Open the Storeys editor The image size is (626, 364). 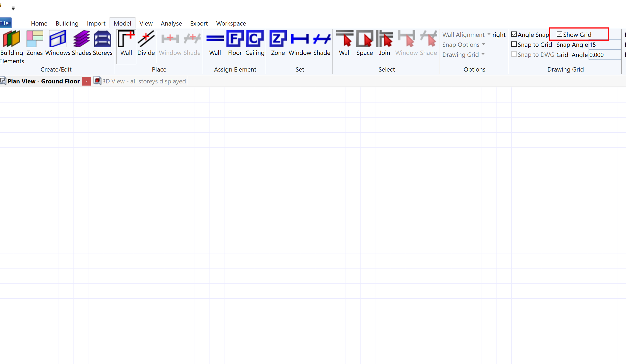click(x=102, y=43)
